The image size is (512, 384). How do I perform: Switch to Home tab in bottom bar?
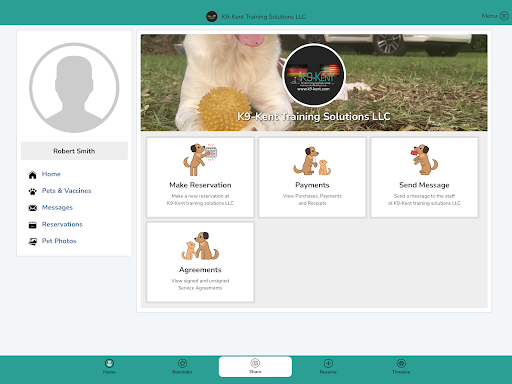[x=109, y=366]
